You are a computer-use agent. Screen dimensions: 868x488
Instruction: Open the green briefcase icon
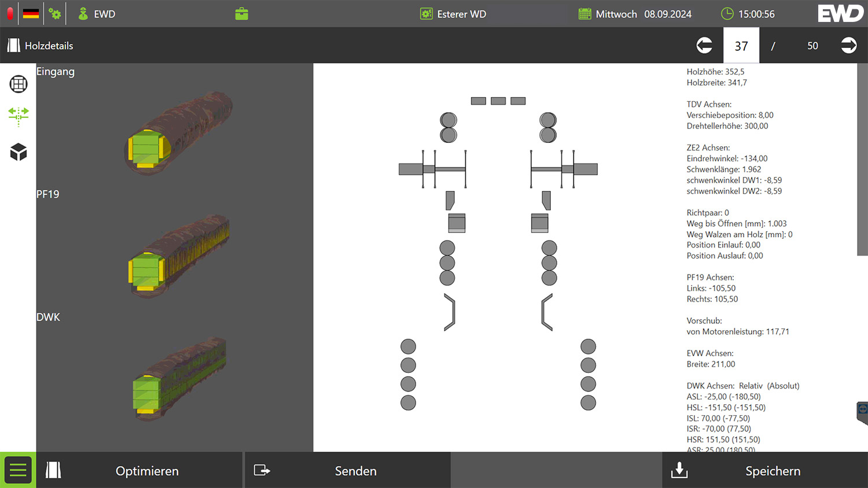coord(242,14)
